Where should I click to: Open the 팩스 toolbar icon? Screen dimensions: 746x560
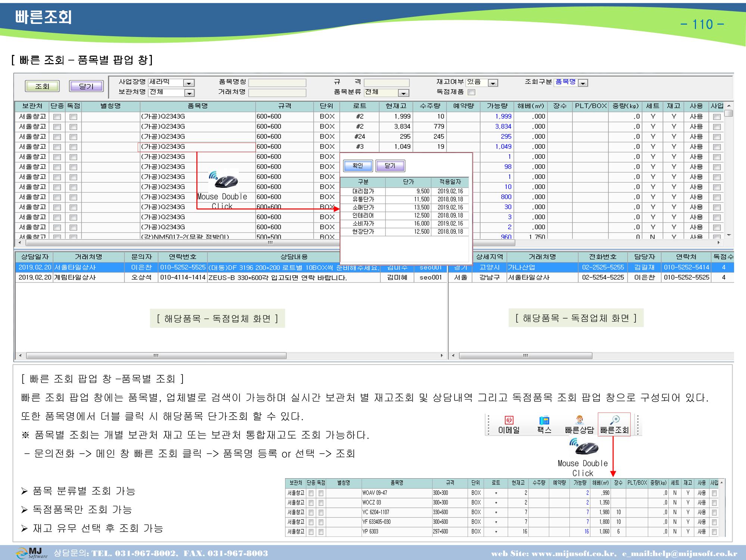click(x=544, y=425)
